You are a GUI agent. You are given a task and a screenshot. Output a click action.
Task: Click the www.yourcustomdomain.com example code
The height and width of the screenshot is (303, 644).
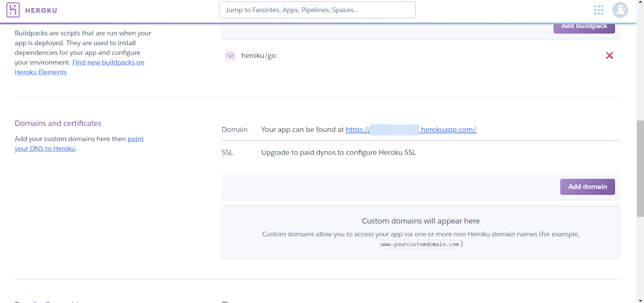420,244
